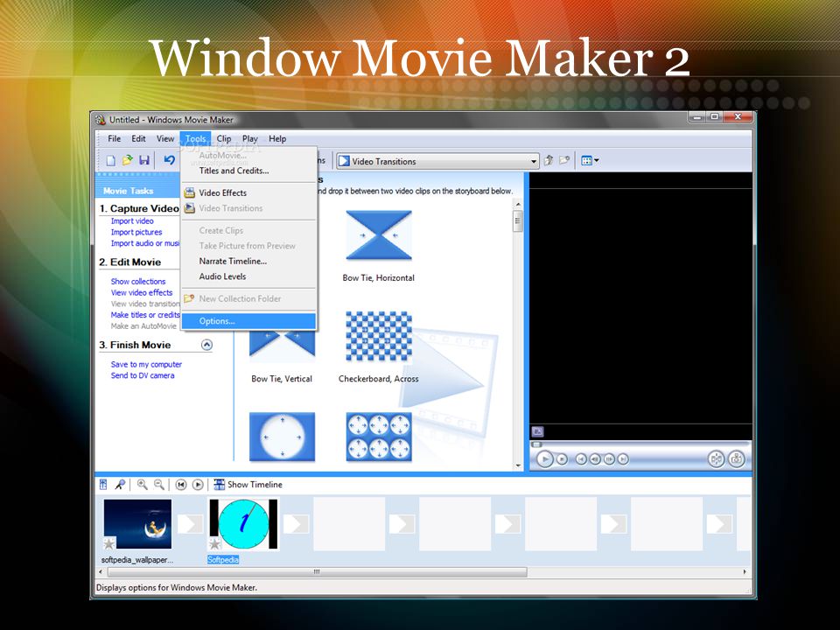Click the Import video link
The width and height of the screenshot is (840, 630).
click(x=132, y=220)
